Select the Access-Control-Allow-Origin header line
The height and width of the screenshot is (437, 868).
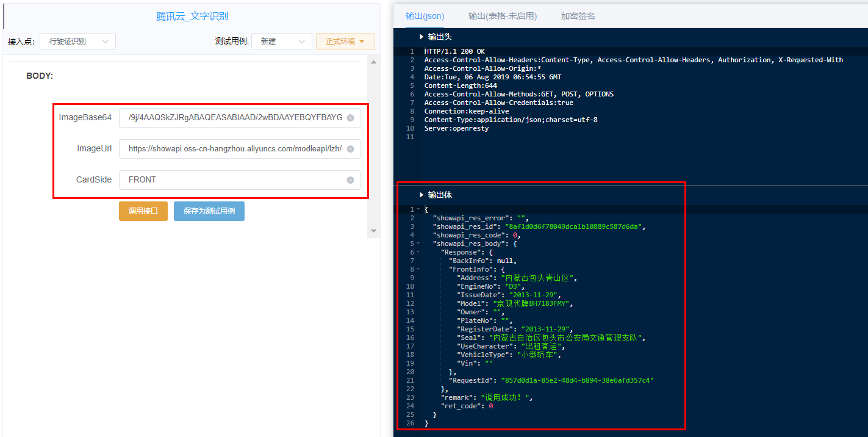click(x=482, y=68)
